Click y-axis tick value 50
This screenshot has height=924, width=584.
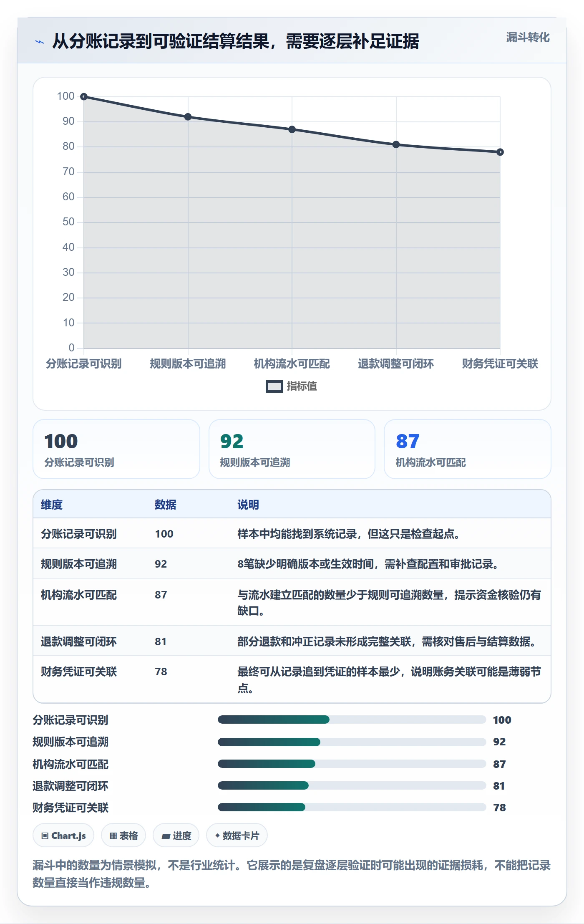tap(68, 222)
